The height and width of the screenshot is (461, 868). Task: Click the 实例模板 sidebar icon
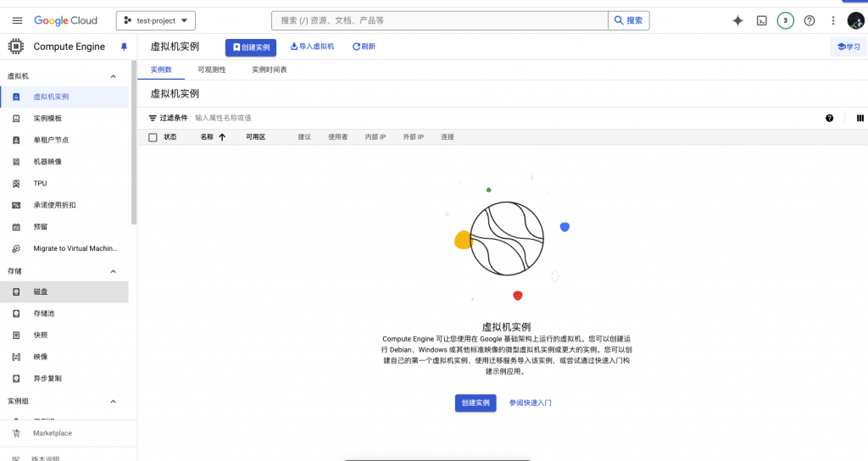point(16,119)
